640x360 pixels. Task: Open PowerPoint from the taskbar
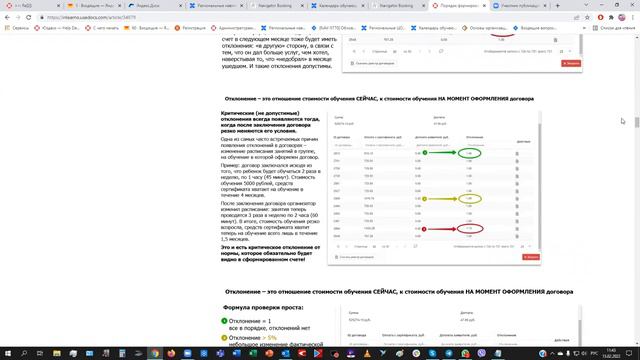[x=269, y=353]
